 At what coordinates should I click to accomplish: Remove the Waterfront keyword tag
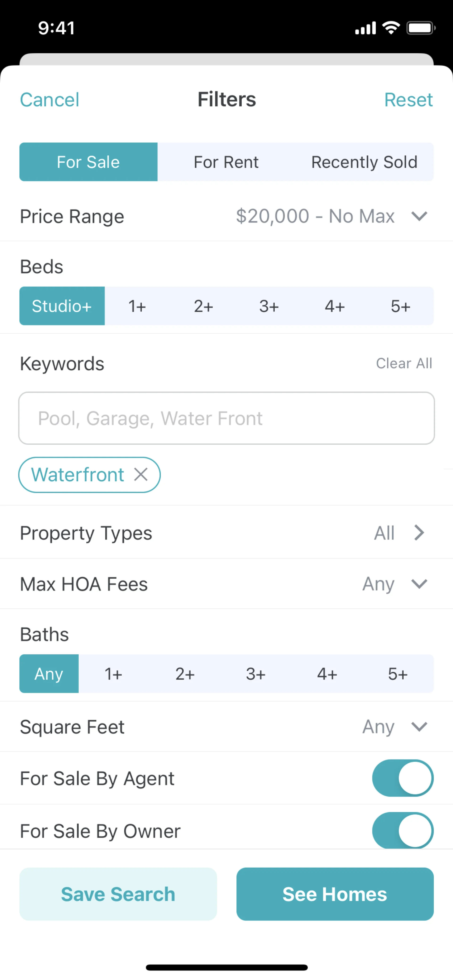click(x=141, y=474)
